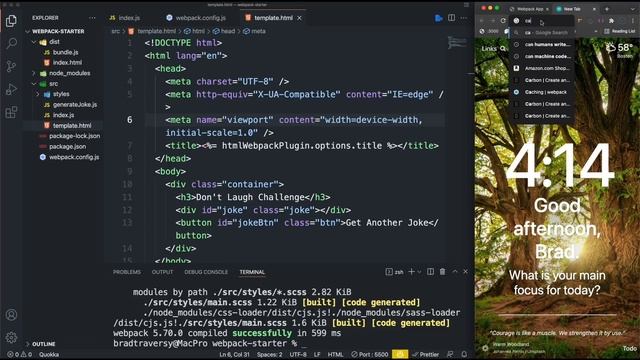
Task: Open editor more actions ellipsis
Action: tap(464, 18)
